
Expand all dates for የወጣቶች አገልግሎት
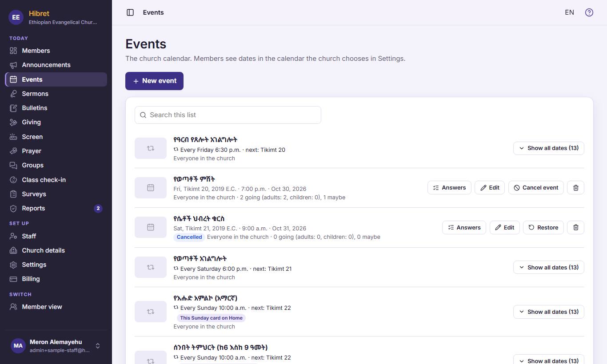[x=549, y=267]
